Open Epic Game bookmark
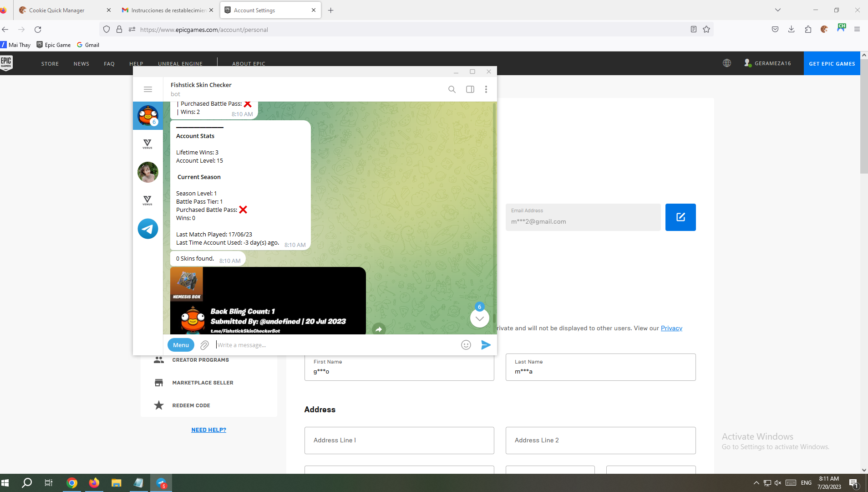This screenshot has width=868, height=492. point(54,45)
